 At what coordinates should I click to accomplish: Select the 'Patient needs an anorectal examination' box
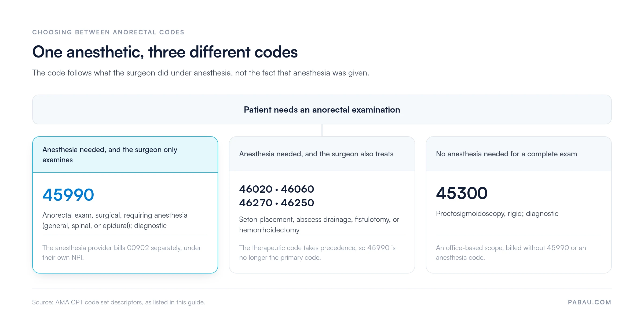click(322, 109)
